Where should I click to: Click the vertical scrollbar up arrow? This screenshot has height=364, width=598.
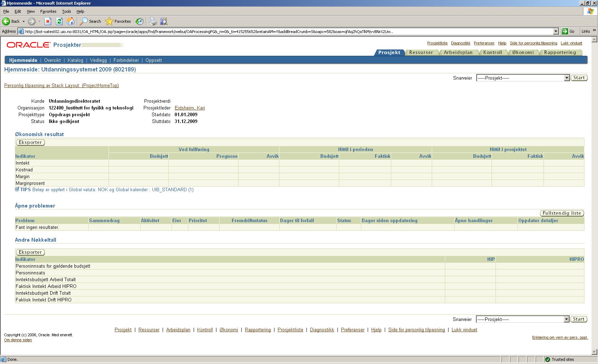[x=594, y=39]
